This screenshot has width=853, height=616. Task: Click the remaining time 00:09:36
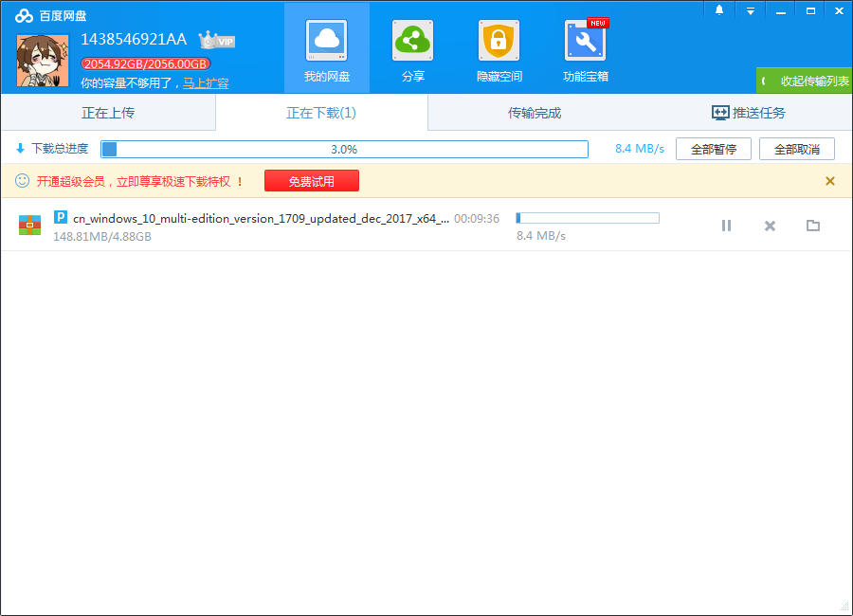[x=477, y=219]
